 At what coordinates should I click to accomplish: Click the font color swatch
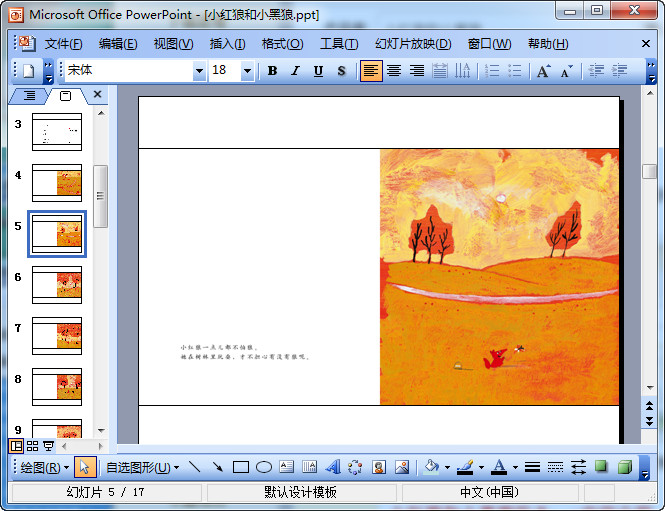point(498,467)
